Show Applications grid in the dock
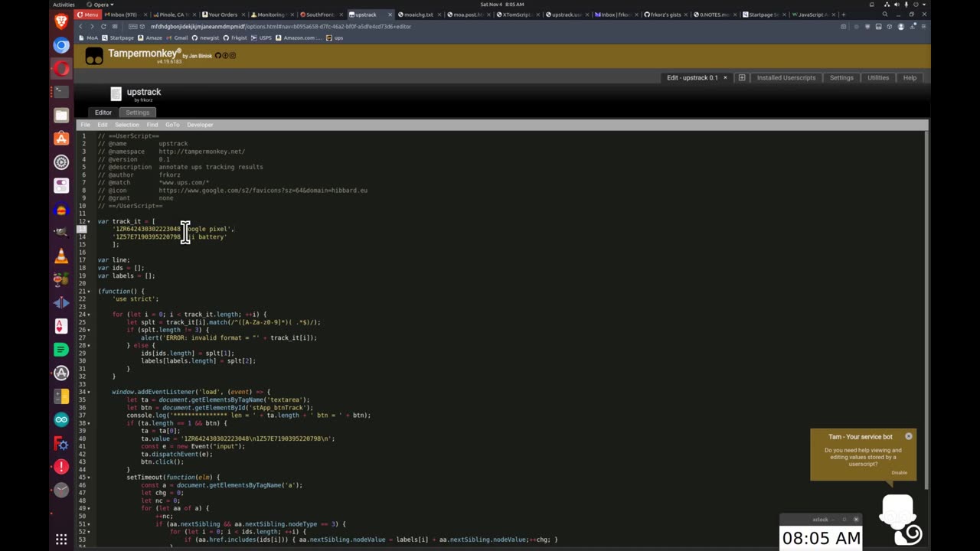 coord(61,540)
